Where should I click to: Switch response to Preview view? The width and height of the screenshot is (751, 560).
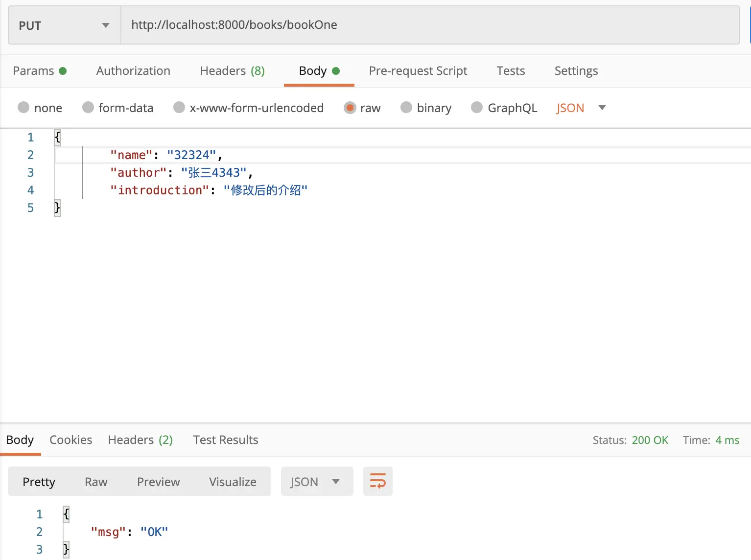158,482
